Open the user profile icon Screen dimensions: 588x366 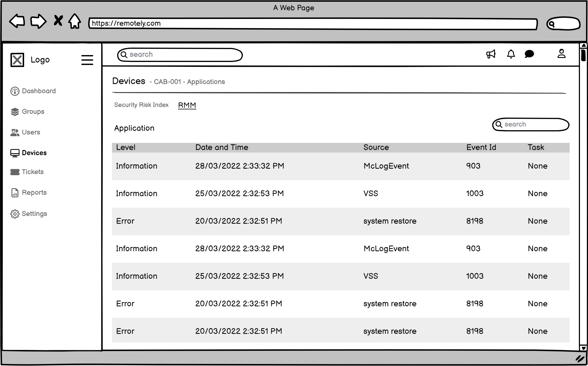point(561,54)
